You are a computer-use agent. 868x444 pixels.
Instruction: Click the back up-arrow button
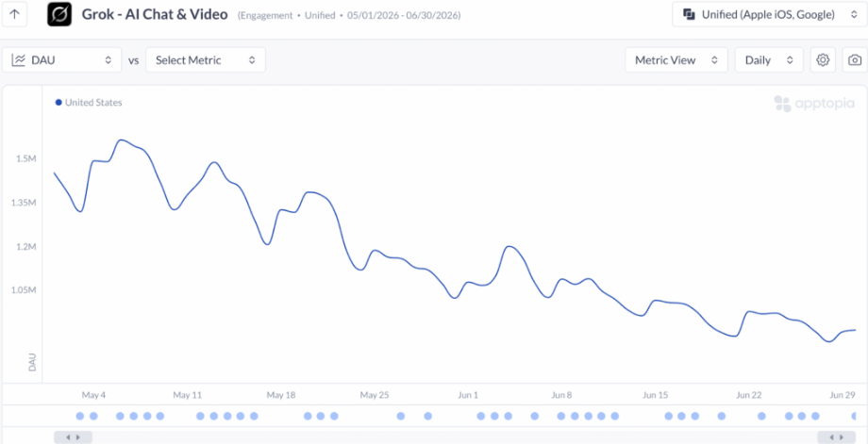pyautogui.click(x=15, y=15)
